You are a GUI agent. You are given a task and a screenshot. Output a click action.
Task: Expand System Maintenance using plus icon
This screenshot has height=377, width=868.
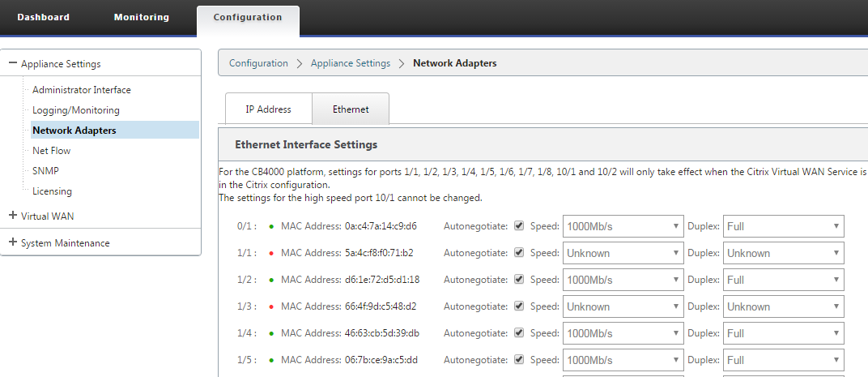pos(13,242)
